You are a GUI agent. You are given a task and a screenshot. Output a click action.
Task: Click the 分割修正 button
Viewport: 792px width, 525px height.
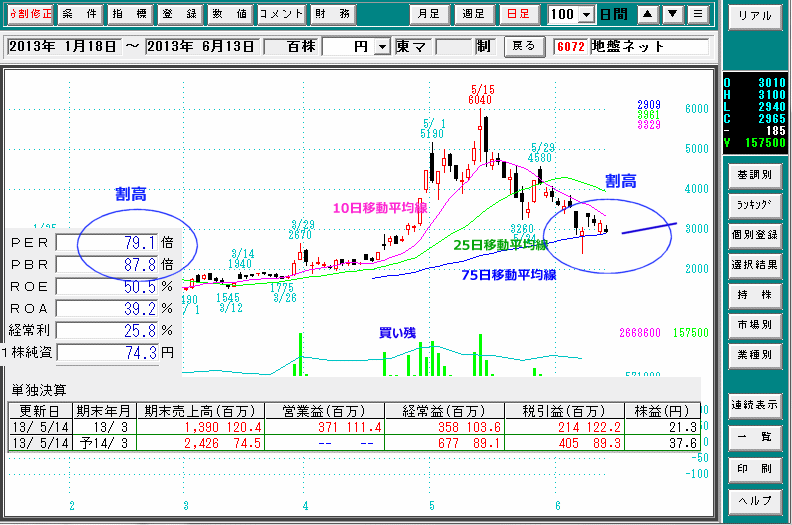(30, 14)
